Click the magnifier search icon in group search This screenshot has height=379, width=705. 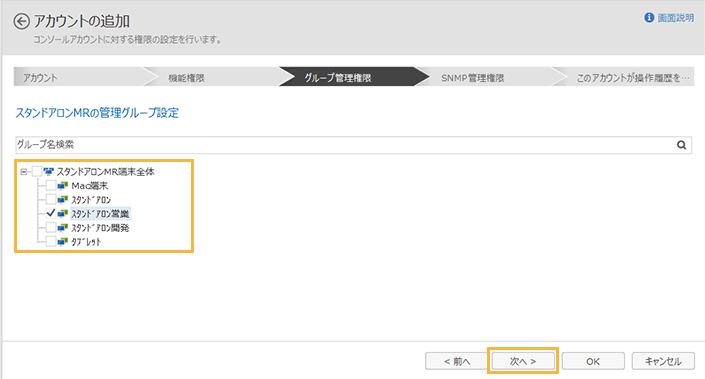point(682,145)
